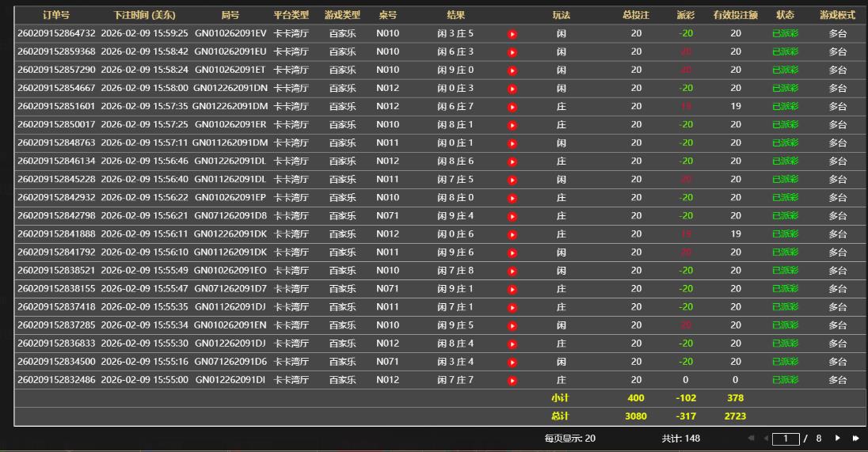The height and width of the screenshot is (452, 868).
Task: Play replay for order 260209152848763
Action: tap(512, 143)
